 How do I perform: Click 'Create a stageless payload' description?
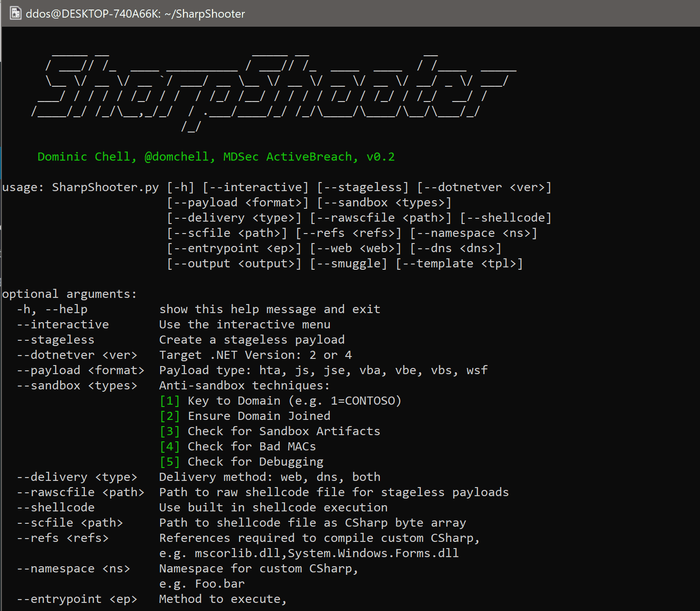252,340
